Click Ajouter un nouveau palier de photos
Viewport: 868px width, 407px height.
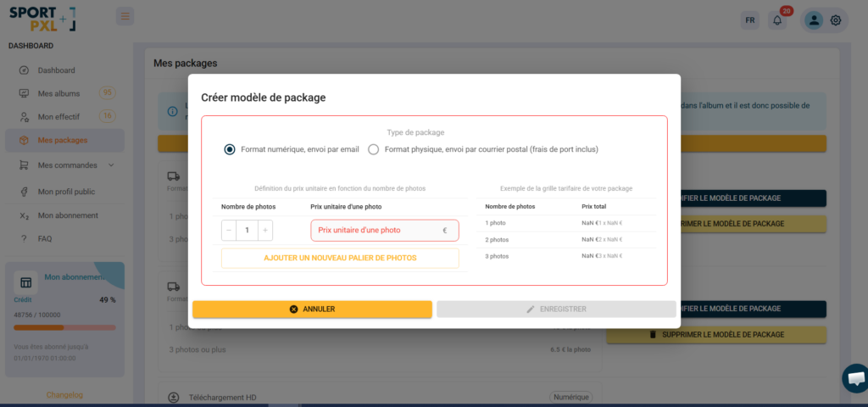340,258
